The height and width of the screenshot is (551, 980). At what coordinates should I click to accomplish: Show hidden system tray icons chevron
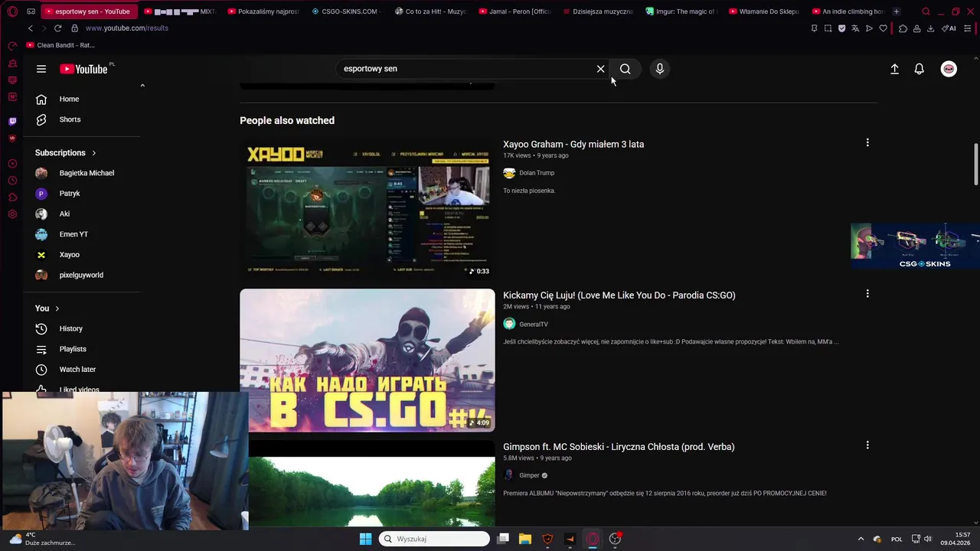coord(861,539)
